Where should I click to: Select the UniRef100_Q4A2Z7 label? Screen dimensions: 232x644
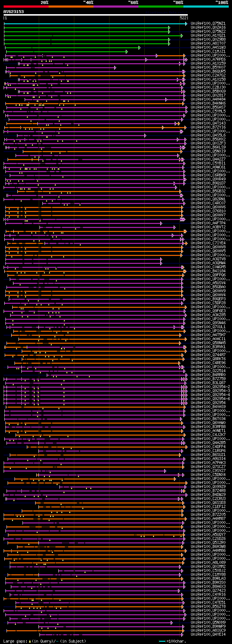pos(208,159)
